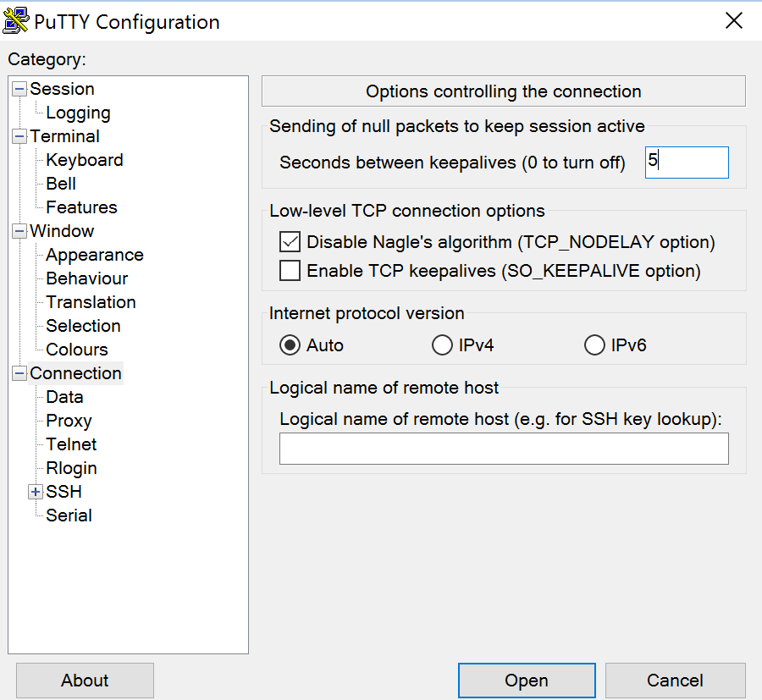Open the Logging settings page
The height and width of the screenshot is (700, 762).
(78, 112)
